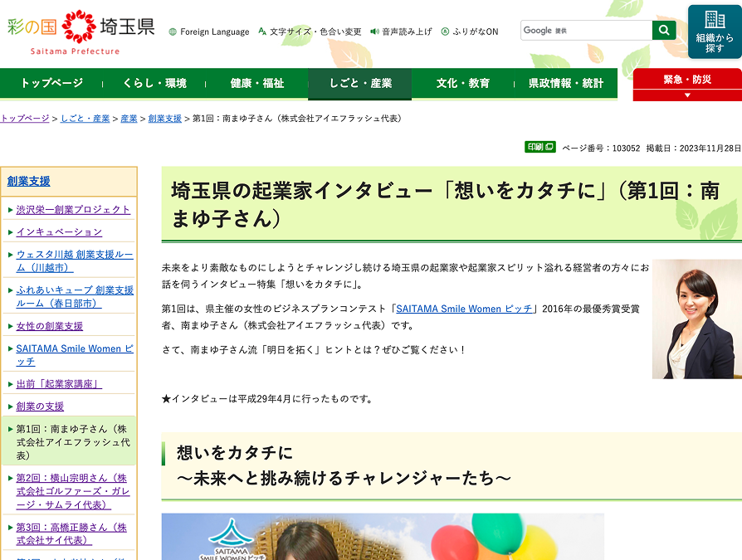Click the globe icon for Foreign Language
Screen dimensions: 742x560
pos(173,32)
